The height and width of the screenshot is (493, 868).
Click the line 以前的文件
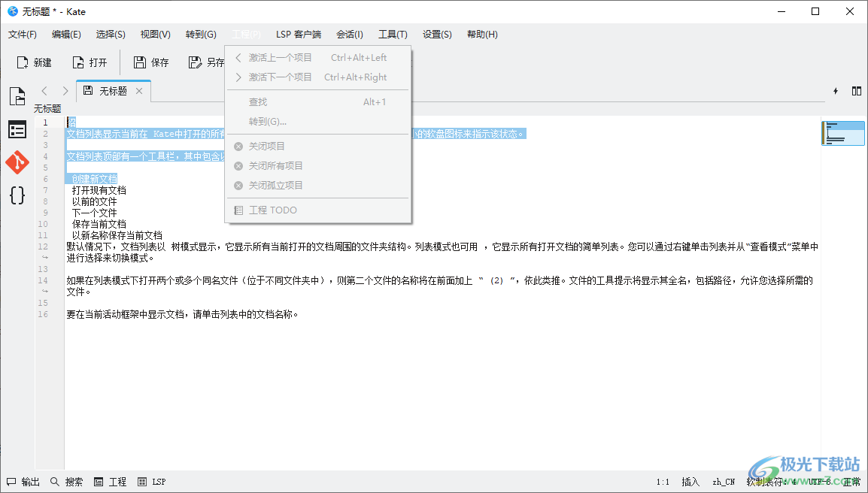click(95, 201)
